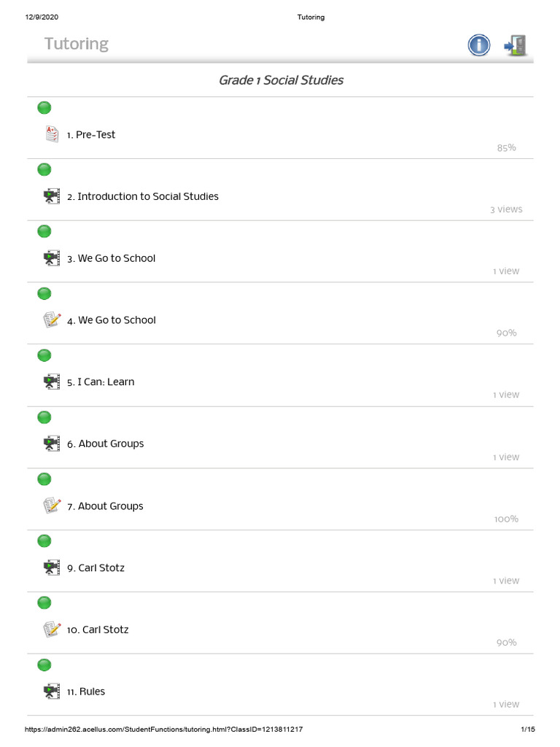Screen dimensions: 560x747
Task: Click the notepad icon beside lesson 7
Action: click(51, 506)
